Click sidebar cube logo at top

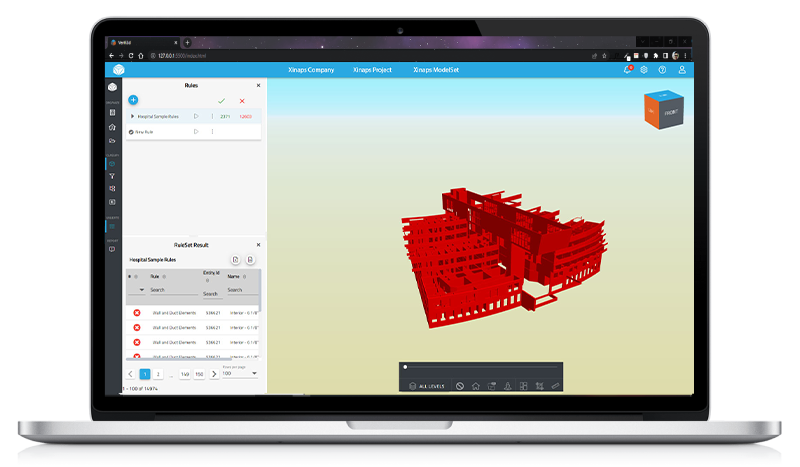pyautogui.click(x=112, y=87)
